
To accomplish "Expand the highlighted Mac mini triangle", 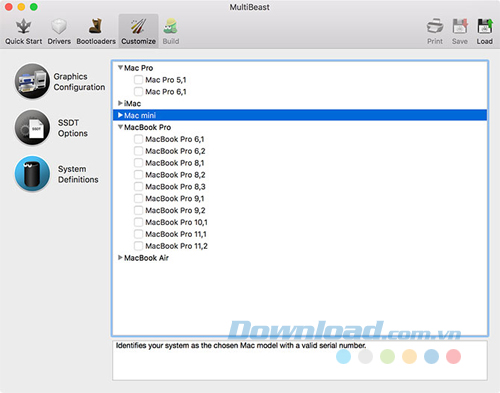I will pos(120,115).
